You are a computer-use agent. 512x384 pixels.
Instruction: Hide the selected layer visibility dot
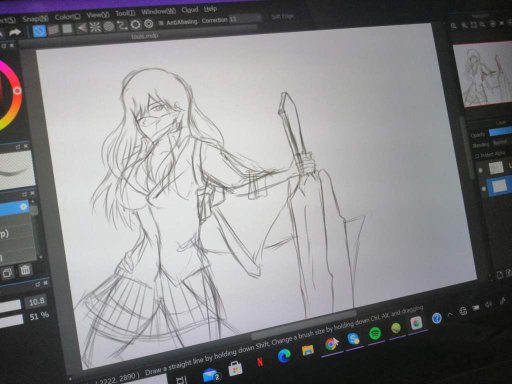[484, 189]
